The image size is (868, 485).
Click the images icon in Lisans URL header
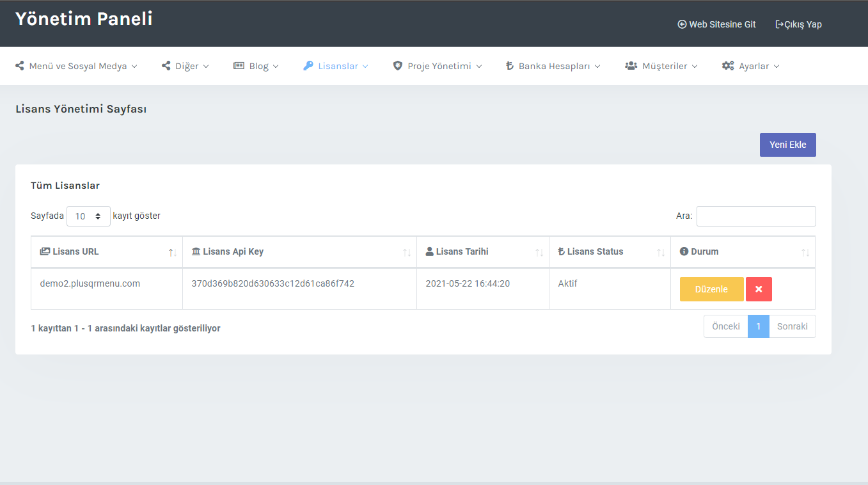point(45,251)
